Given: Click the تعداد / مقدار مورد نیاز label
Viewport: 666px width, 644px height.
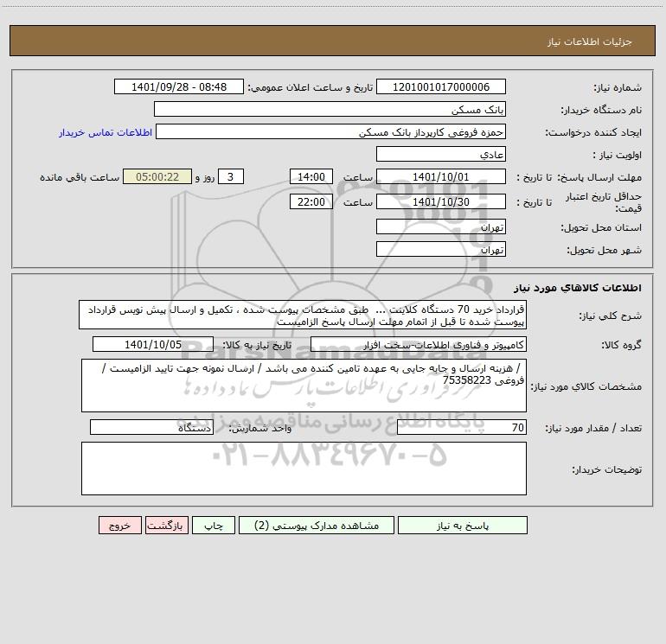Looking at the screenshot, I should coord(593,429).
